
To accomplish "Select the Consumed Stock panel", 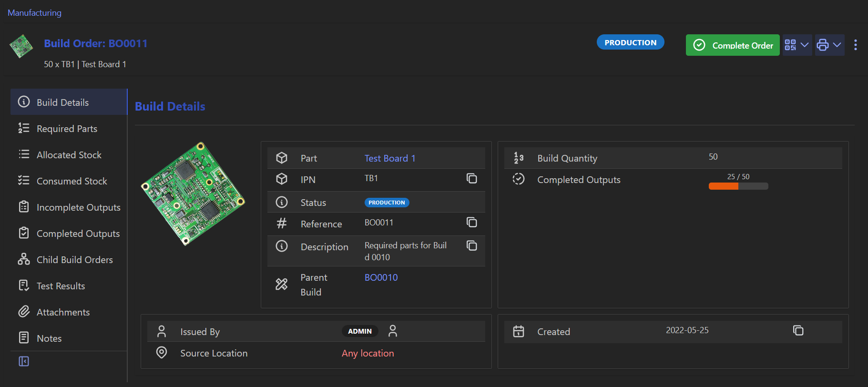I will pyautogui.click(x=71, y=181).
